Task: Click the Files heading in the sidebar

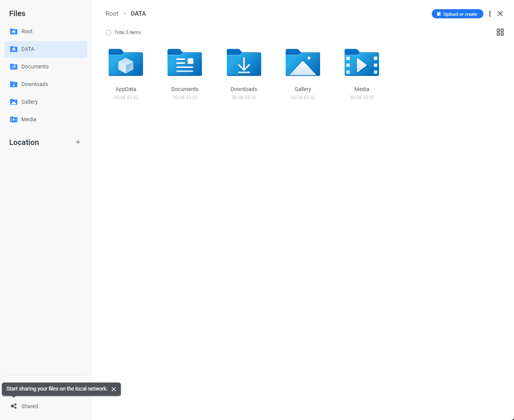Action: [17, 13]
